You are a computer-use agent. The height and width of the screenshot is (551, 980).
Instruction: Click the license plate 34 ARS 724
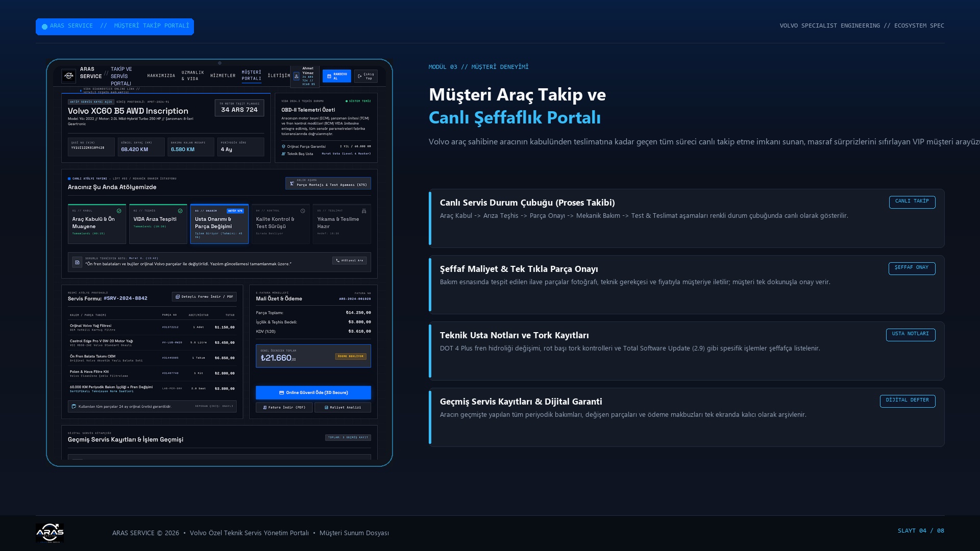click(x=239, y=110)
